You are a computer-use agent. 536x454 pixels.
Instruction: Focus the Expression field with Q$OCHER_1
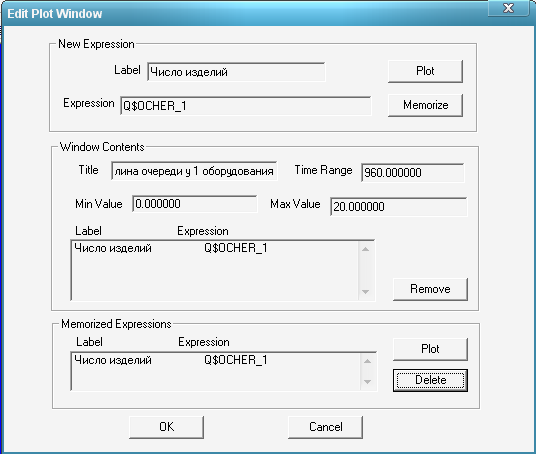coord(245,106)
